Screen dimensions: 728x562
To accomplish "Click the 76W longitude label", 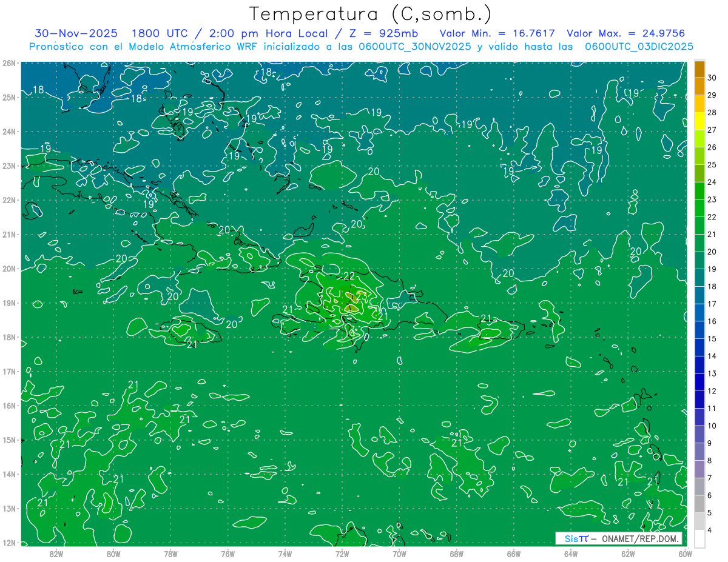I will 227,553.
